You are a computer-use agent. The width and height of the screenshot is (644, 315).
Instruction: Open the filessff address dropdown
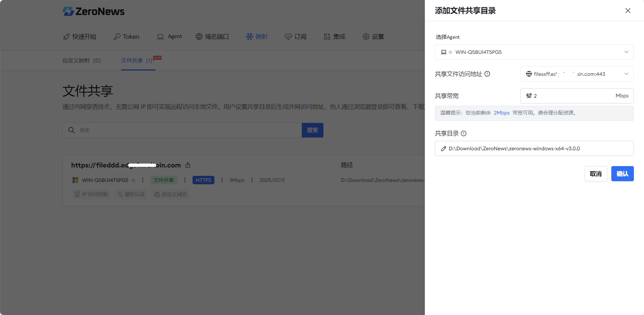coord(577,74)
